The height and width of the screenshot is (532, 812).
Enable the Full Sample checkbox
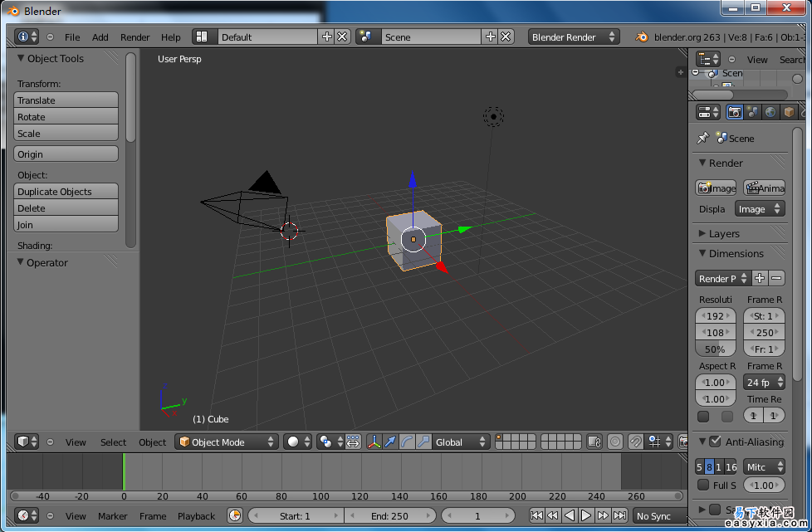[x=703, y=485]
